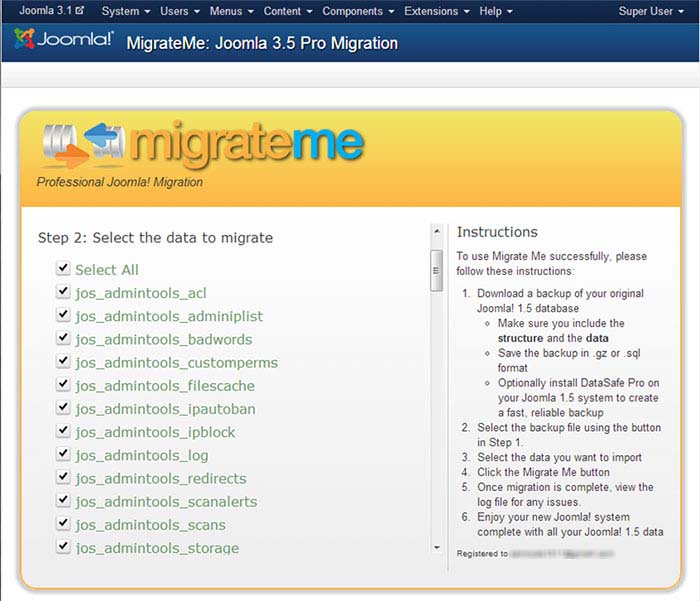Click the Step 2 heading text
700x601 pixels.
[x=155, y=238]
